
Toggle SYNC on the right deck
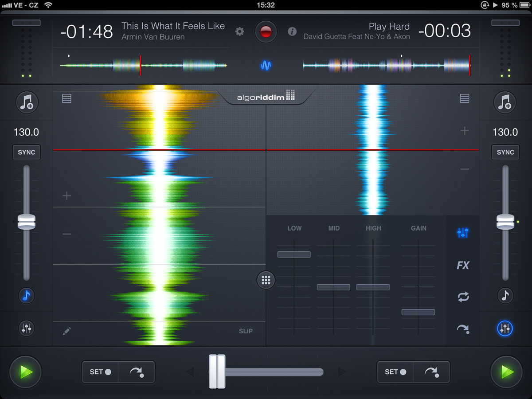click(x=505, y=152)
